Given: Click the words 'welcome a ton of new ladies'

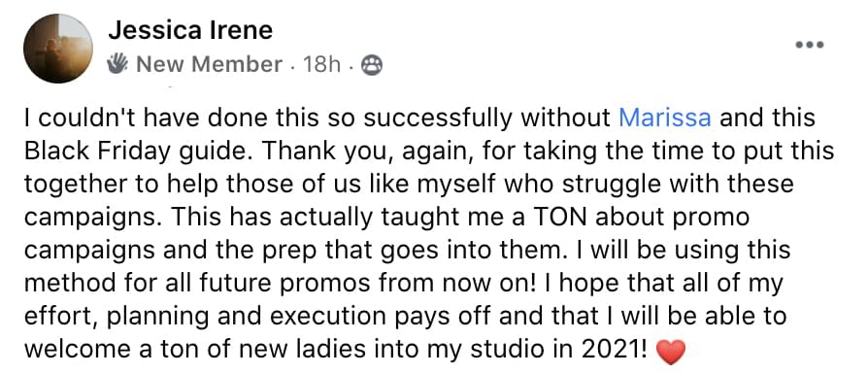Looking at the screenshot, I should coord(186,350).
